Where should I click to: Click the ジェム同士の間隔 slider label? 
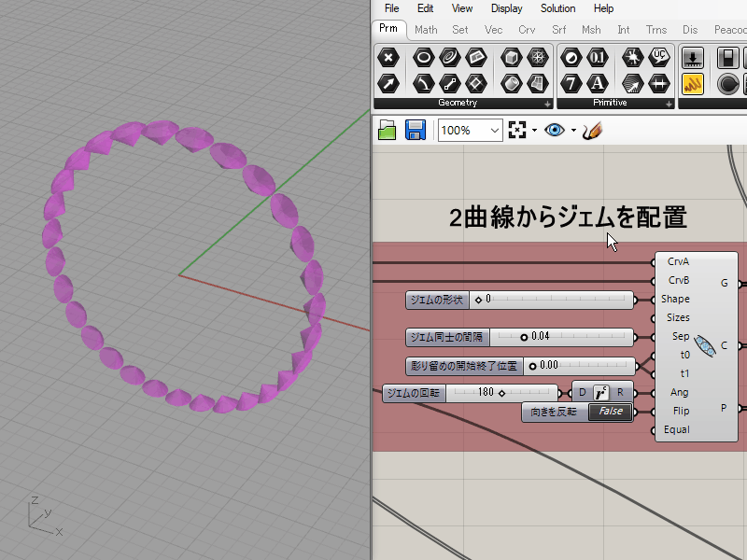pos(448,337)
